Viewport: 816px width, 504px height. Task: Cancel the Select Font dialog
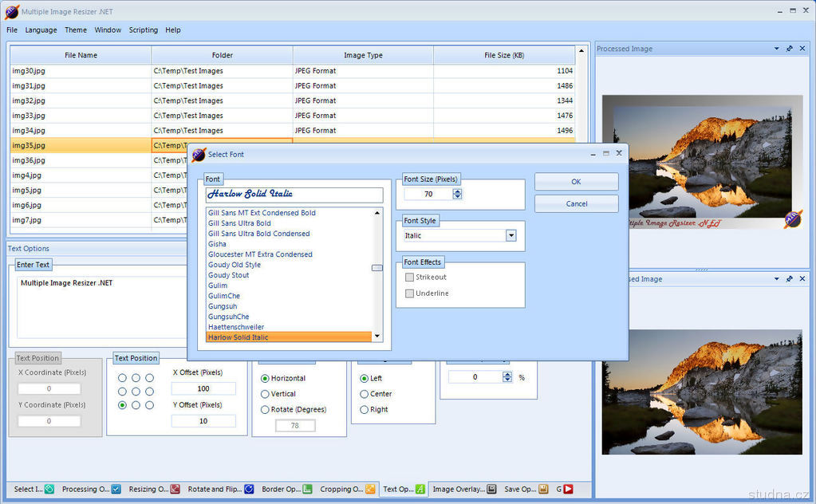576,203
